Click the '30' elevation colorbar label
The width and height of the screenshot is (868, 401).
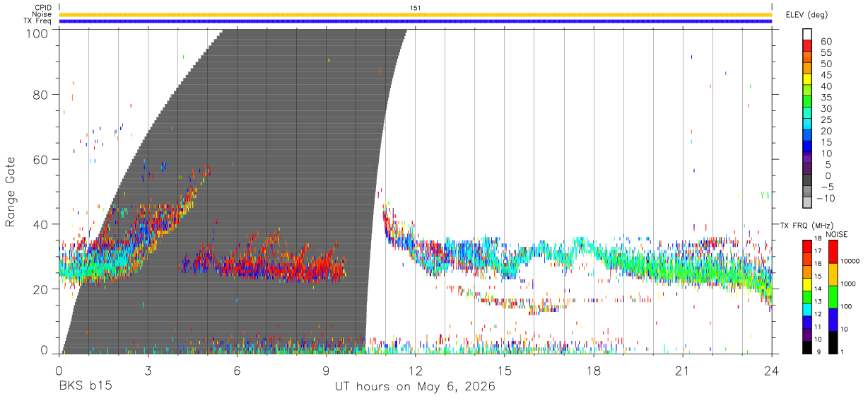click(x=826, y=109)
